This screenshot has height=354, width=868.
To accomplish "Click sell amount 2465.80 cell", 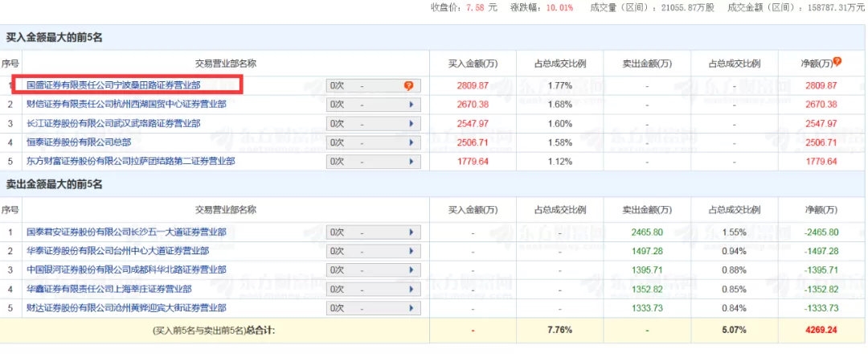I will 647,233.
